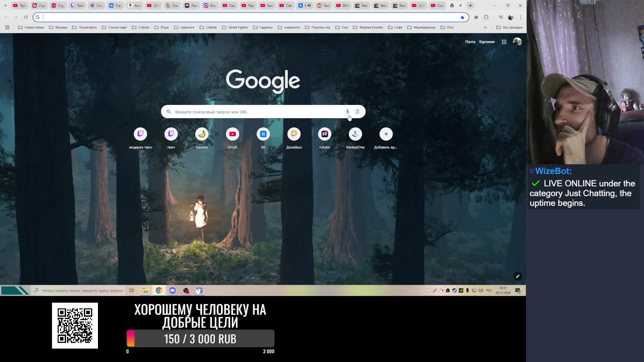
Task: Open Discord from the taskbar
Action: pyautogui.click(x=172, y=291)
